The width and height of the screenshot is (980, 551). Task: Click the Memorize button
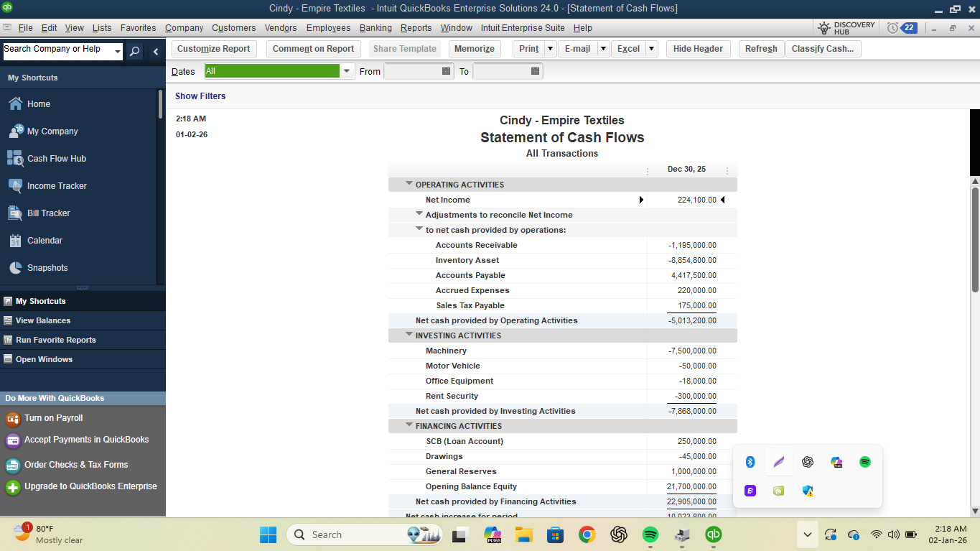[475, 49]
